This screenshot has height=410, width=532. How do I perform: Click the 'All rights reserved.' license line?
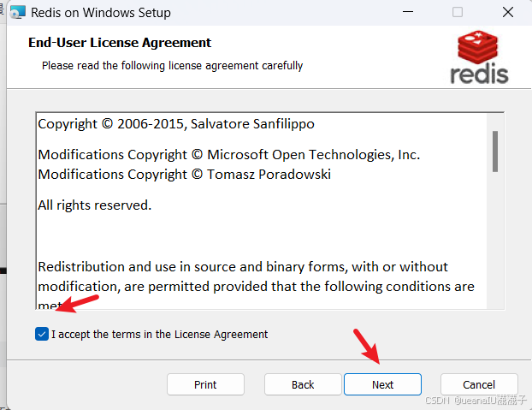tap(95, 205)
